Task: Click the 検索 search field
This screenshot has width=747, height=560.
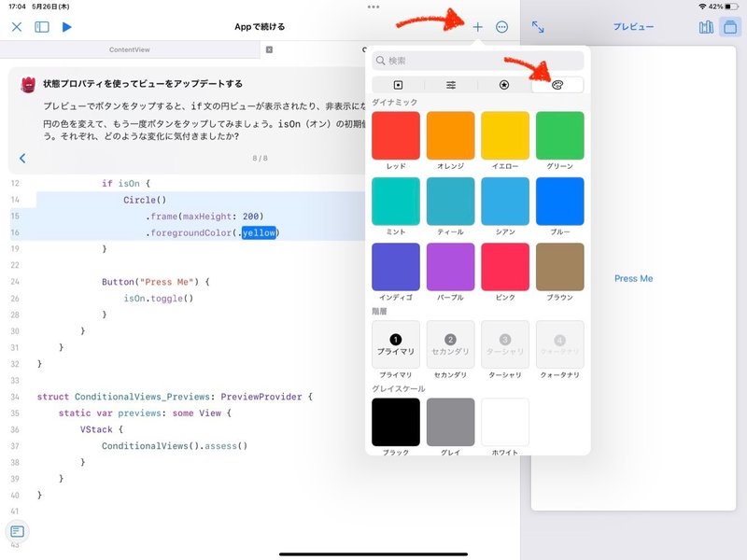Action: [477, 61]
